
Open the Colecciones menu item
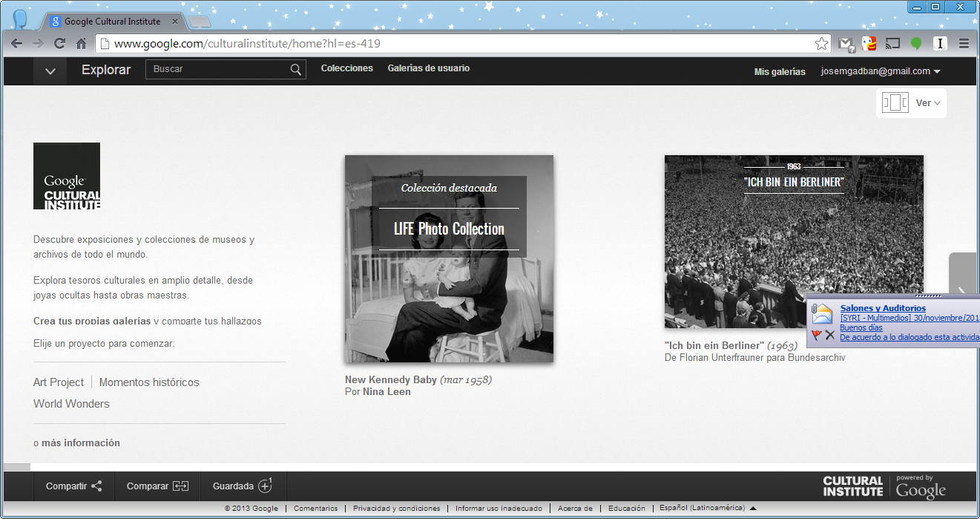click(x=346, y=68)
